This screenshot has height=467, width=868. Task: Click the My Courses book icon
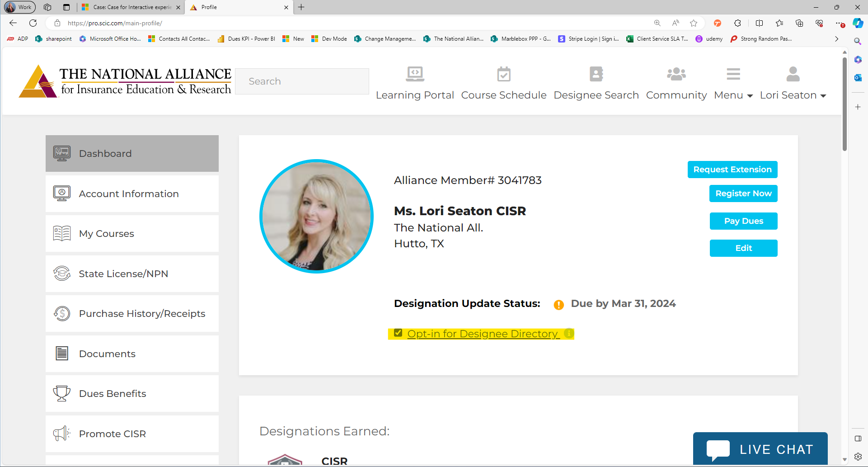62,233
